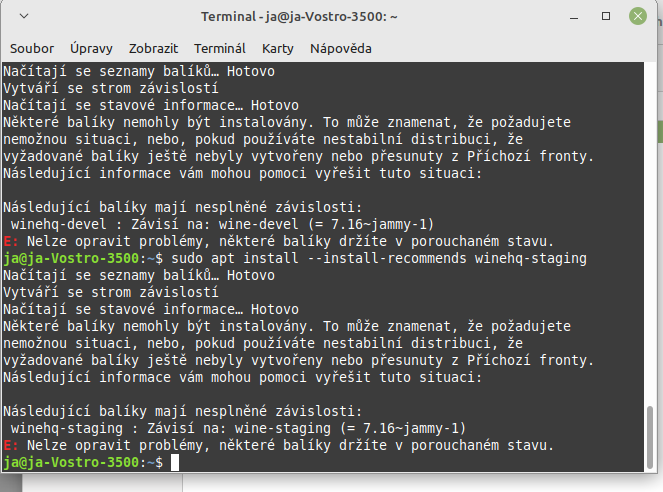Click the first red 'E:' error marker
The height and width of the screenshot is (492, 663).
click(10, 242)
